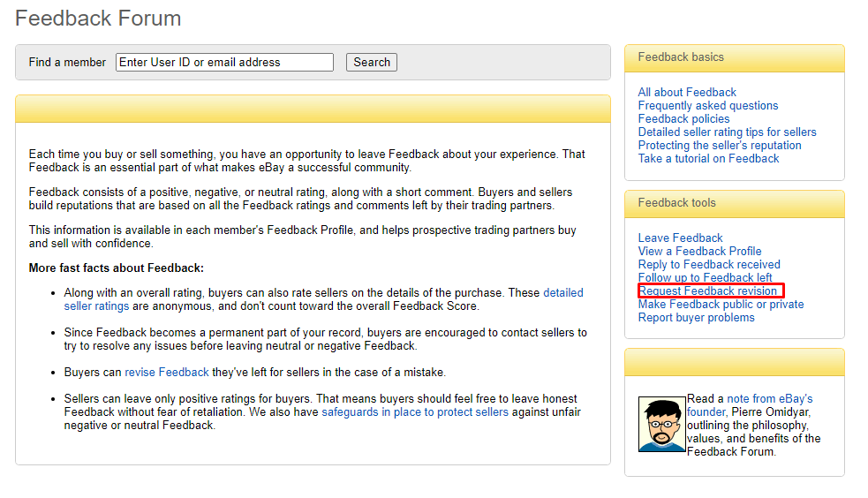Open Detailed seller rating tips for sellers

[x=727, y=132]
